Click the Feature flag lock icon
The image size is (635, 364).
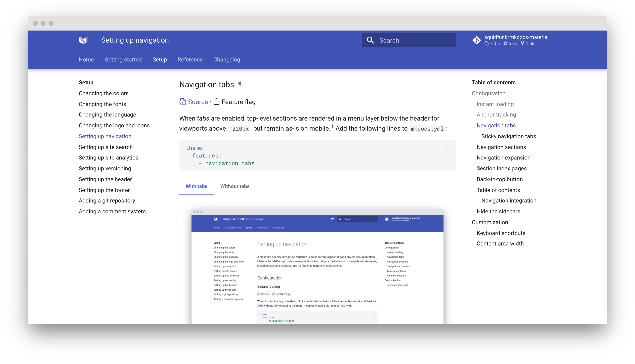point(216,102)
